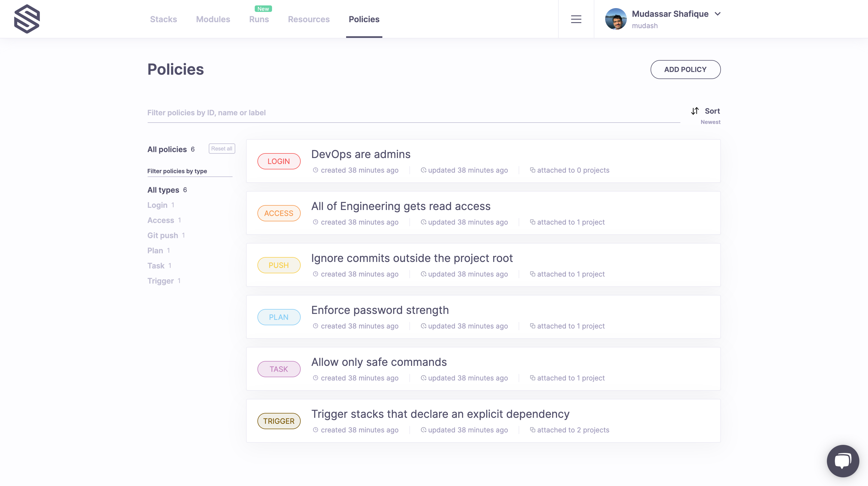868x486 pixels.
Task: Click the PUSH policy type badge
Action: click(x=279, y=265)
